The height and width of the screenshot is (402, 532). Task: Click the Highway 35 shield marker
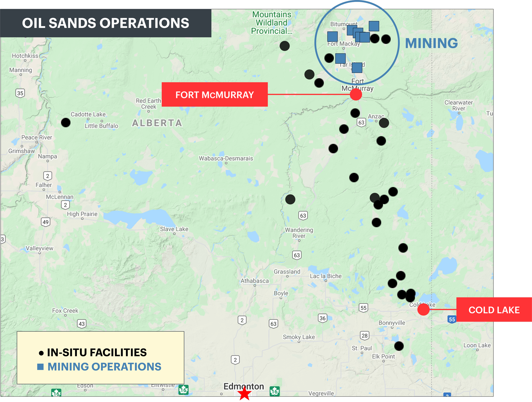pyautogui.click(x=20, y=93)
